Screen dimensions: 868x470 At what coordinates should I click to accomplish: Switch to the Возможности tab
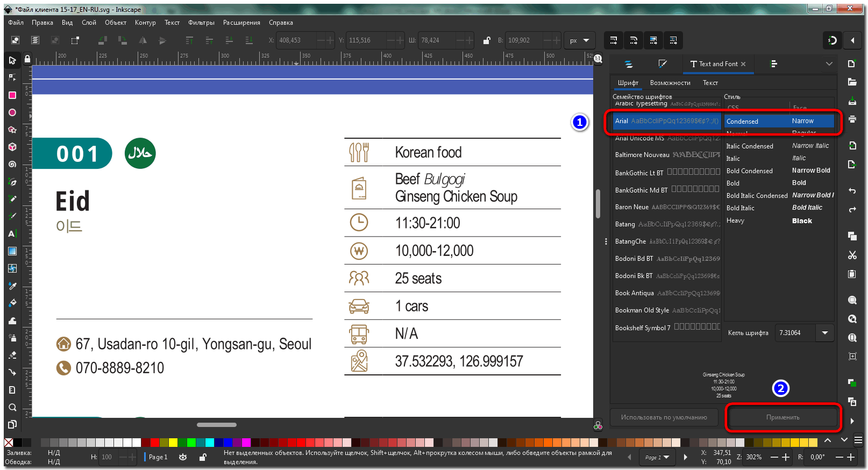point(670,83)
